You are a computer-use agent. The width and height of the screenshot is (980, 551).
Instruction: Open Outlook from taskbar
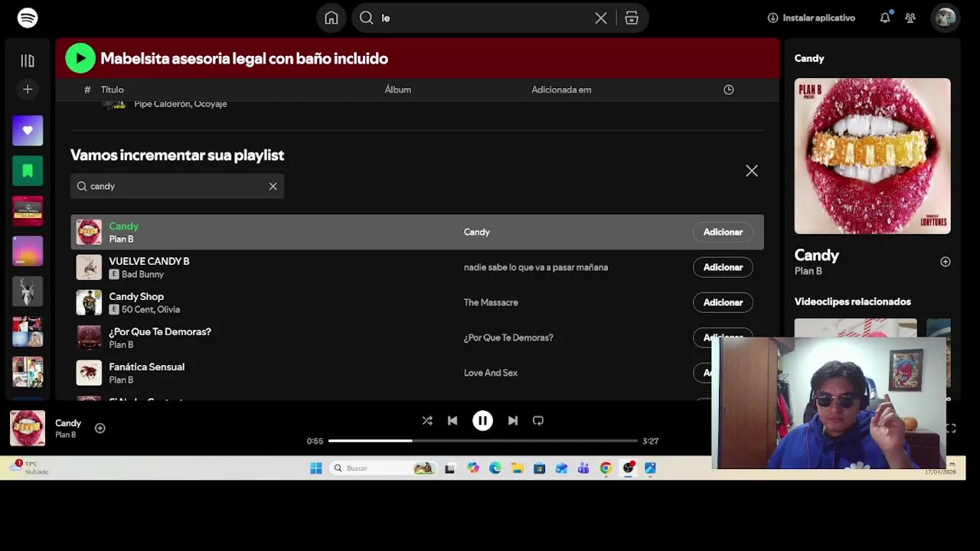click(561, 468)
